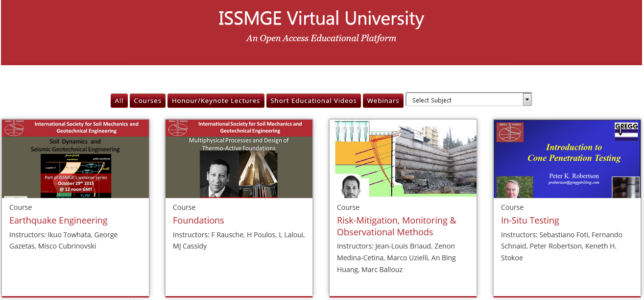Click the excavation site thumbnail image
The width and height of the screenshot is (644, 300).
403,158
